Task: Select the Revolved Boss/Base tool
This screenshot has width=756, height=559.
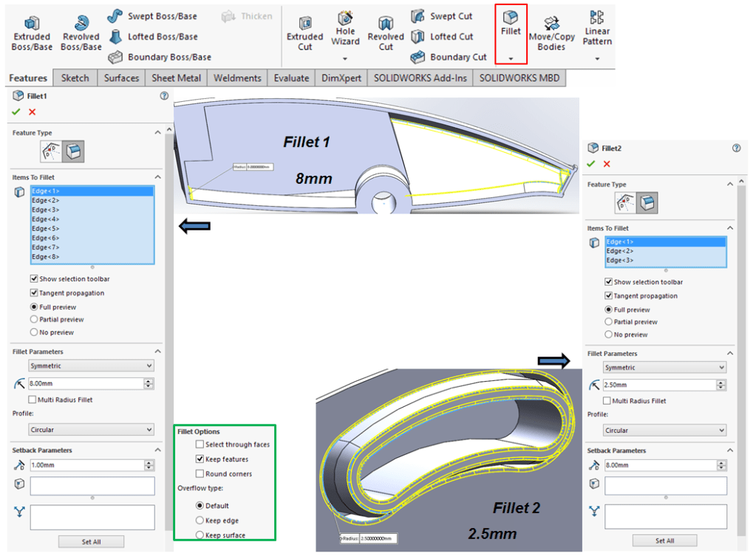Action: (81, 22)
